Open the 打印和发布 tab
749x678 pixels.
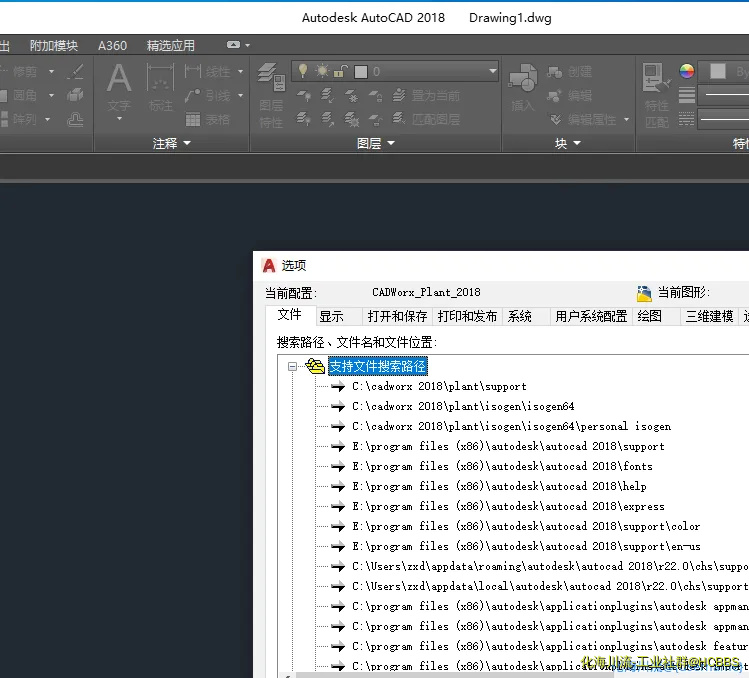pyautogui.click(x=467, y=316)
